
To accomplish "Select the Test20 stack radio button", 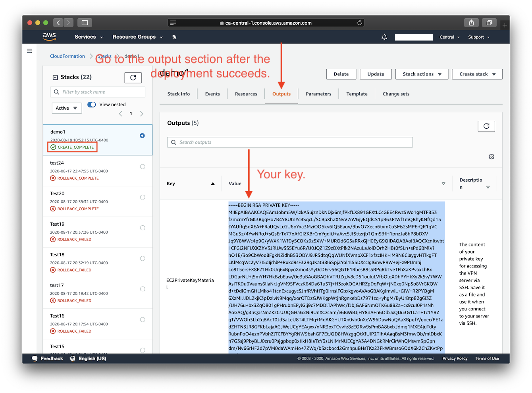I will pos(143,197).
